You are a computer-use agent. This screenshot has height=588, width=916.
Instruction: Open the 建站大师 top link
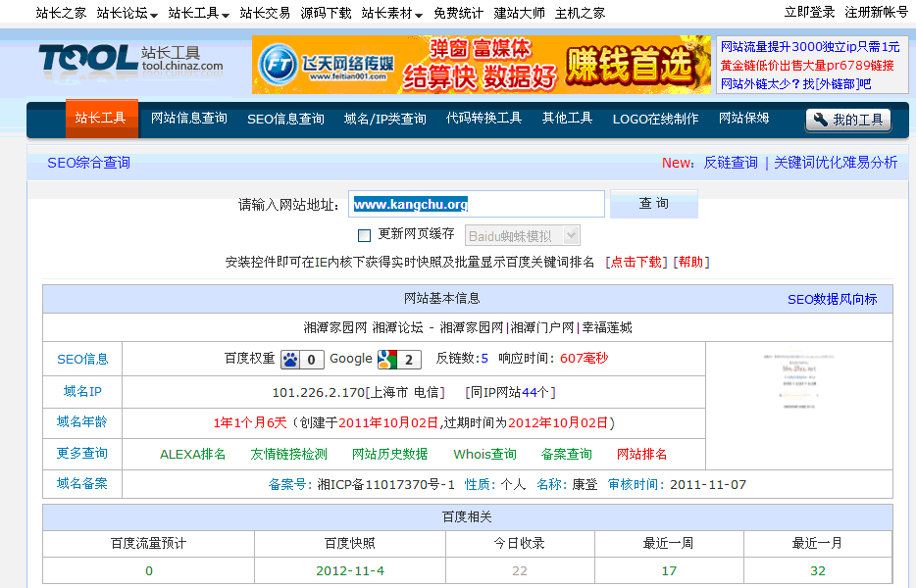point(520,13)
